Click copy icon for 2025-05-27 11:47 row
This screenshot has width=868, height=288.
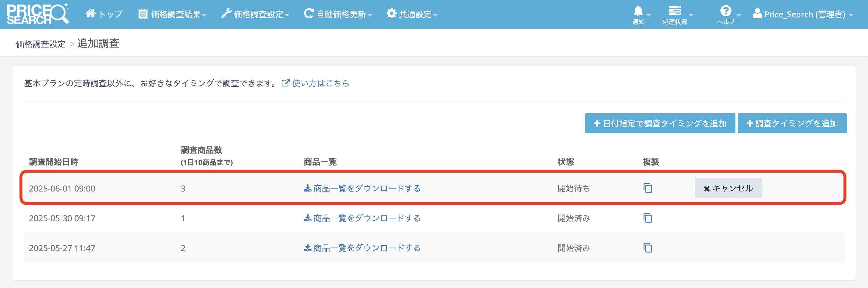pyautogui.click(x=647, y=248)
